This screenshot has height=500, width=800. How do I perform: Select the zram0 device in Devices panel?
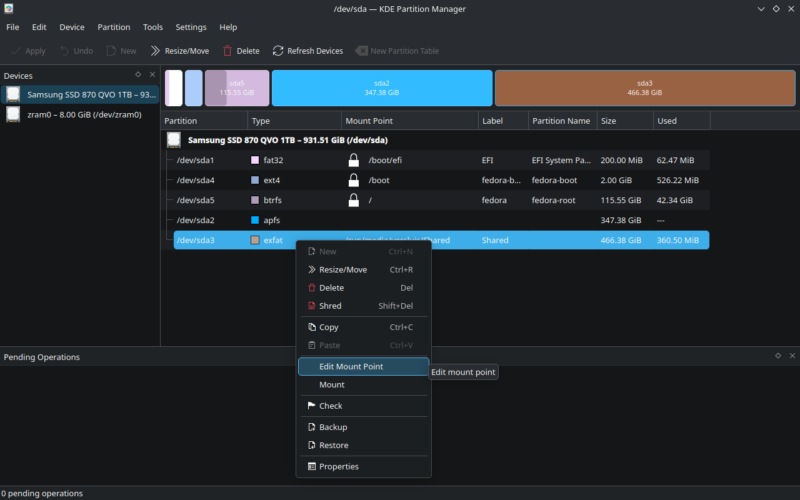pos(80,114)
